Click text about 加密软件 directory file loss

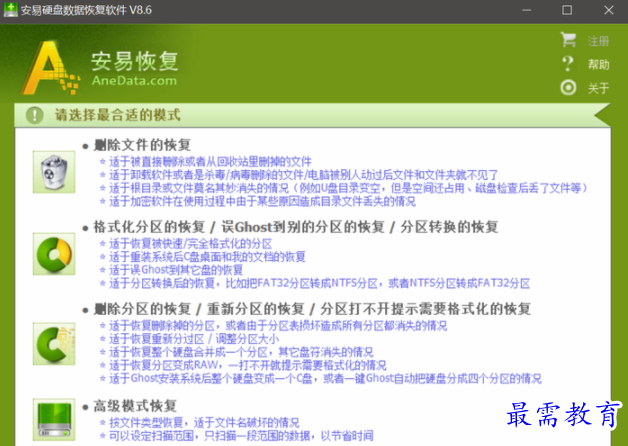click(262, 201)
